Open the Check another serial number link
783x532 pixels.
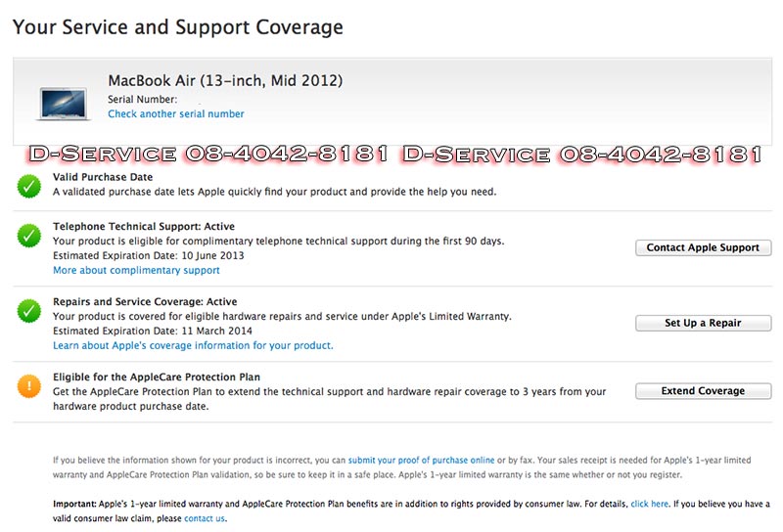point(176,114)
